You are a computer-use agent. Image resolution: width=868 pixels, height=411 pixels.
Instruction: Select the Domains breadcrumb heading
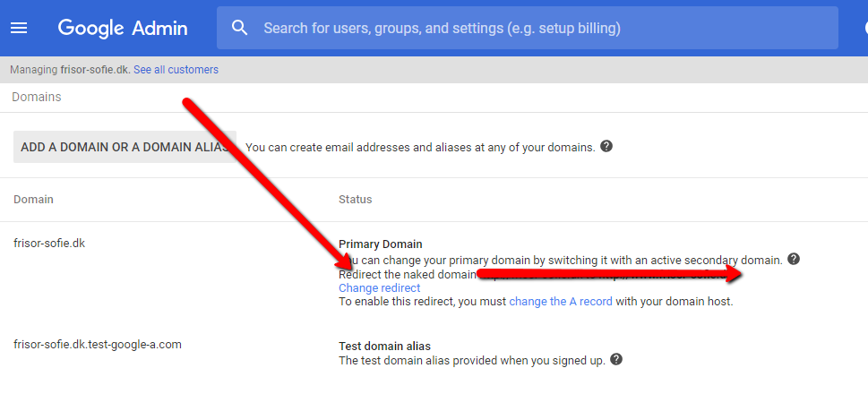click(x=37, y=98)
